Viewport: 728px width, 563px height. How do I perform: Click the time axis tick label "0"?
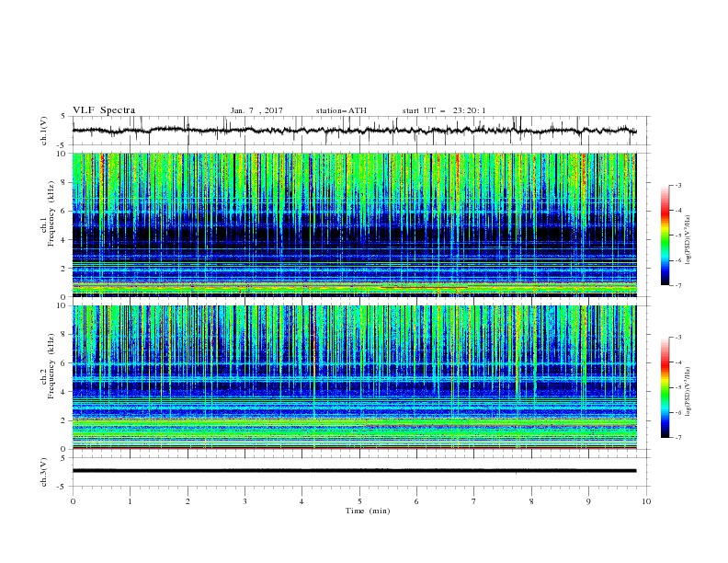(73, 501)
